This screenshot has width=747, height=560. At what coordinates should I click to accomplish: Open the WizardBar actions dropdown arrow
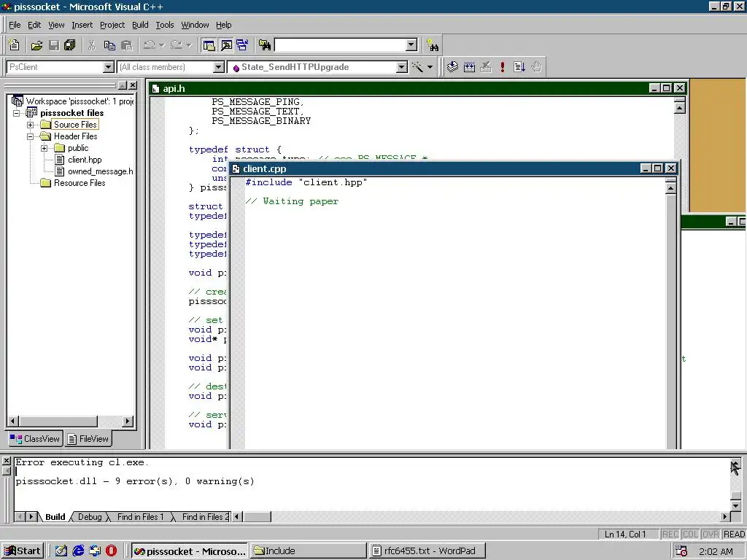[x=430, y=67]
